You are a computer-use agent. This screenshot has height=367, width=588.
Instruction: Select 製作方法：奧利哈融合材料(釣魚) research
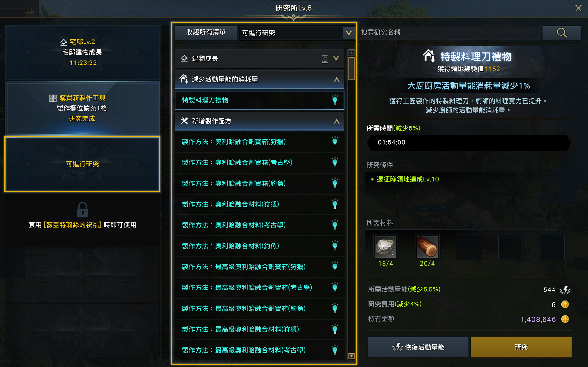click(x=259, y=246)
